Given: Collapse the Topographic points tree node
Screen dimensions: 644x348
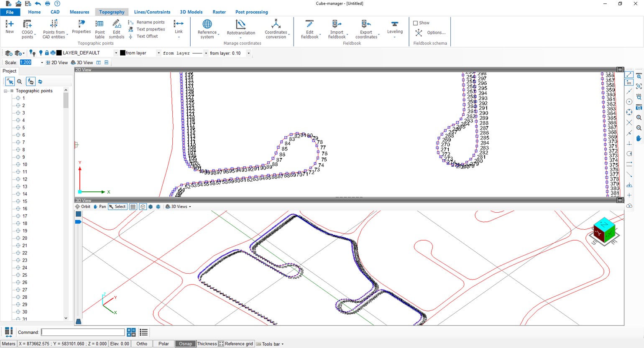Looking at the screenshot, I should click(6, 91).
